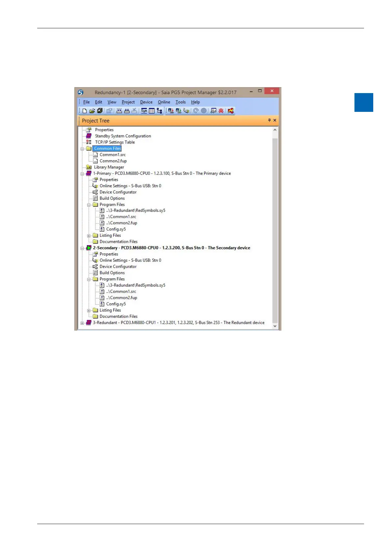Screen dimensions: 392x554
Task: Click the Open Project folder icon
Action: coord(92,111)
